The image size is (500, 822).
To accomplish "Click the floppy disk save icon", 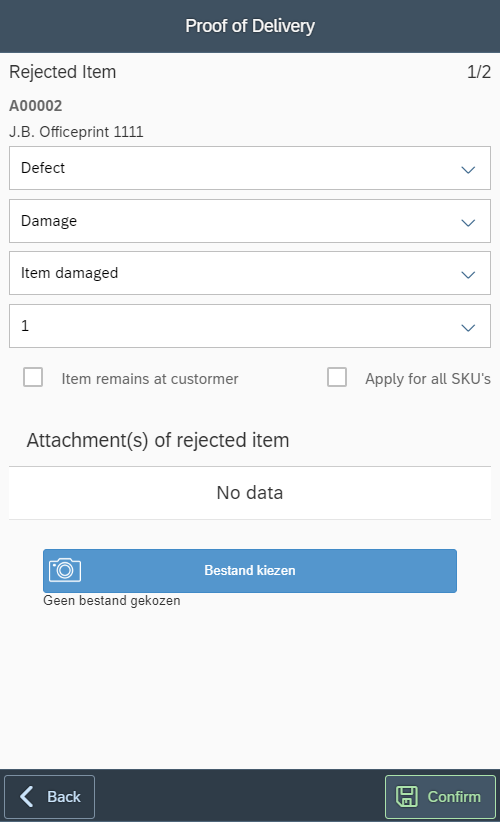I will [x=406, y=796].
